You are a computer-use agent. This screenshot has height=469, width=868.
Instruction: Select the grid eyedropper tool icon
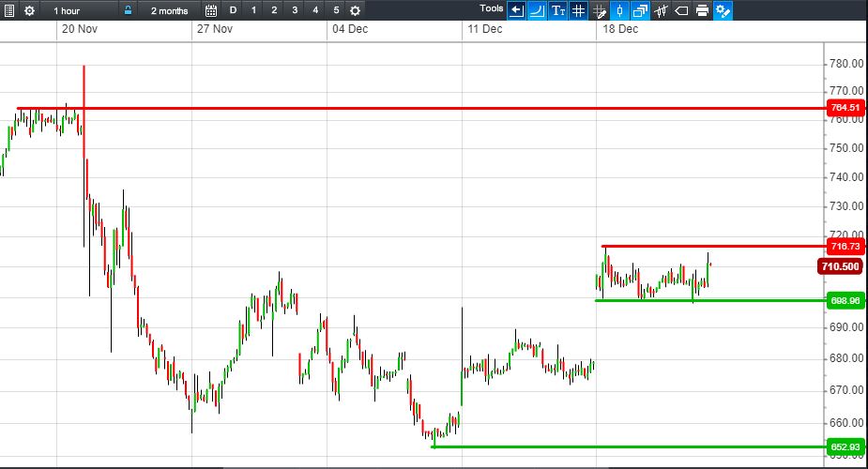click(x=600, y=10)
